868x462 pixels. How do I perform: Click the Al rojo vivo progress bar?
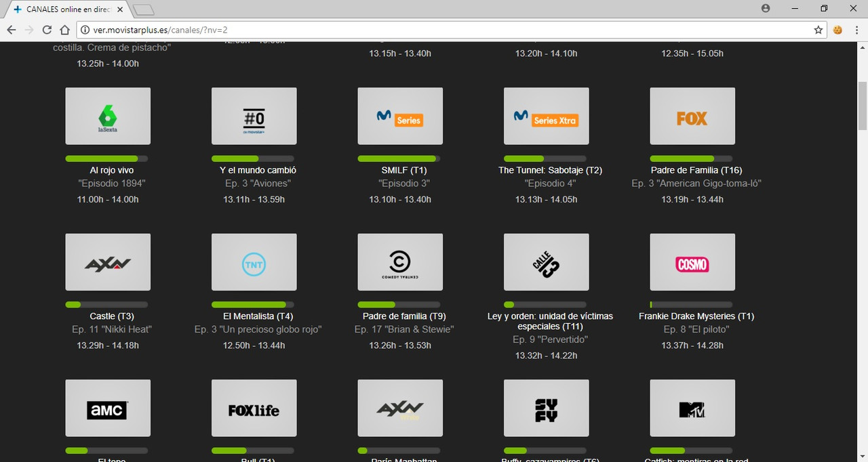click(106, 159)
